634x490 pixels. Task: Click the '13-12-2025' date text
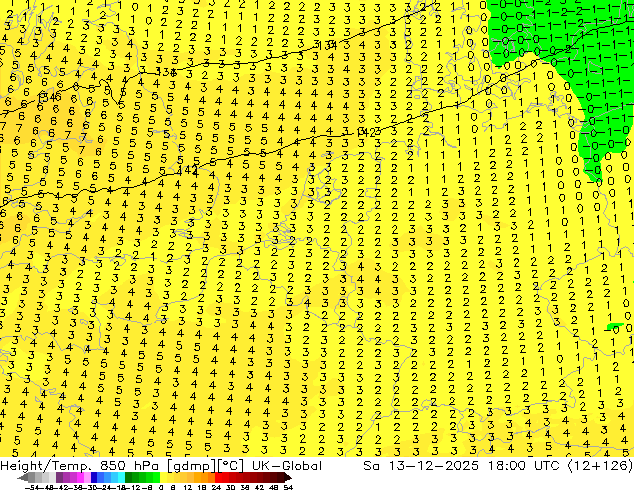pyautogui.click(x=434, y=466)
